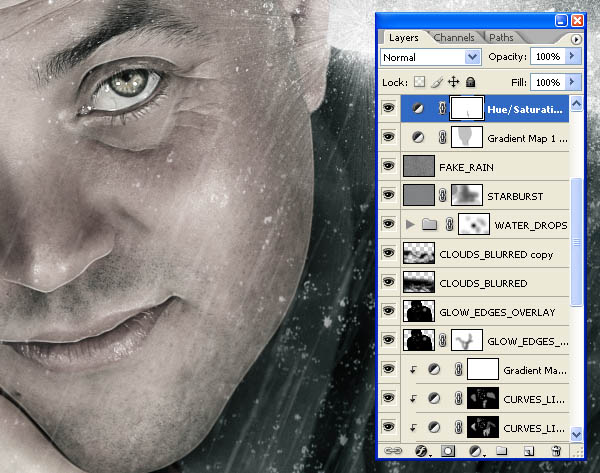This screenshot has width=600, height=473.
Task: Click the Fill percentage field
Action: pyautogui.click(x=548, y=82)
